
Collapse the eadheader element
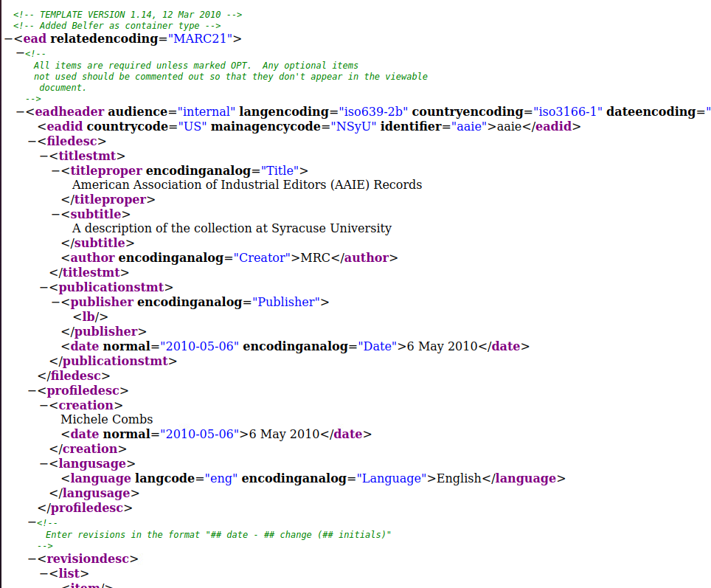pos(21,112)
